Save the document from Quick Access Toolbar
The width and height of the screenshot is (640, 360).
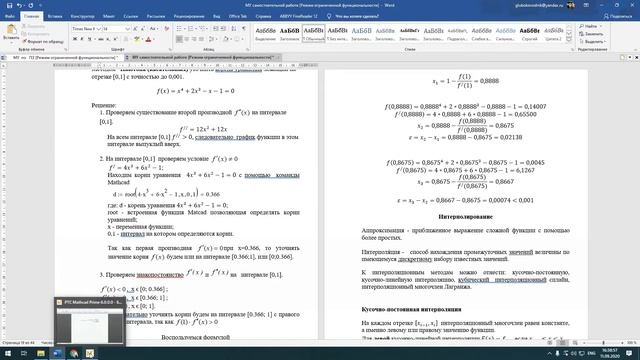tap(9, 5)
